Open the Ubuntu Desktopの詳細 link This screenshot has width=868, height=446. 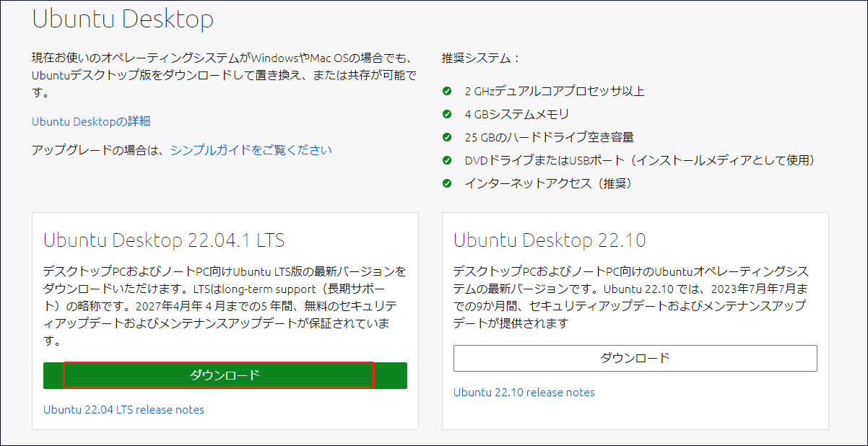[x=91, y=121]
